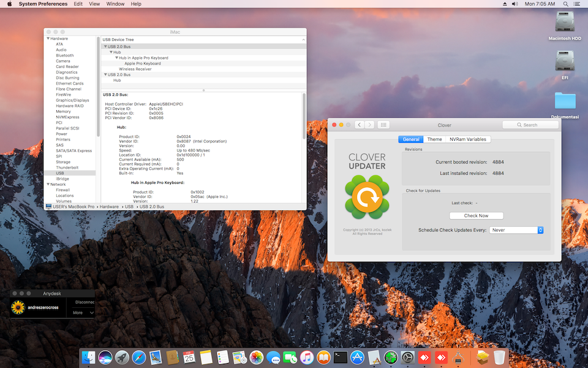Image resolution: width=588 pixels, height=368 pixels.
Task: Select Graphics/Displays in sidebar
Action: pos(72,100)
